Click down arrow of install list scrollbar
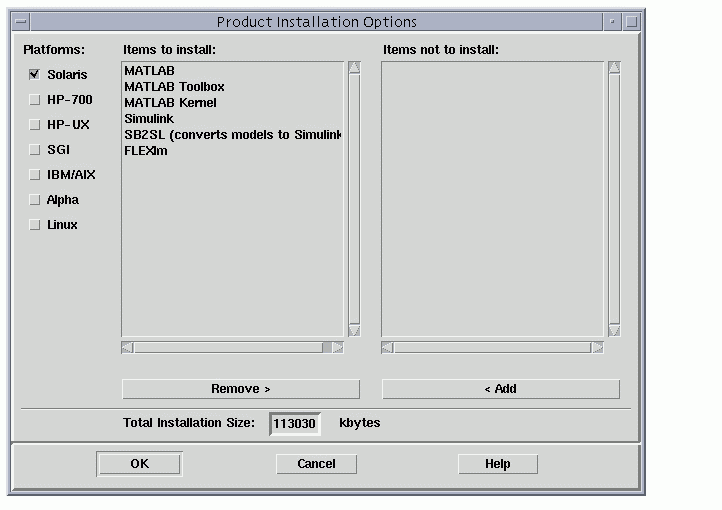 coord(354,330)
